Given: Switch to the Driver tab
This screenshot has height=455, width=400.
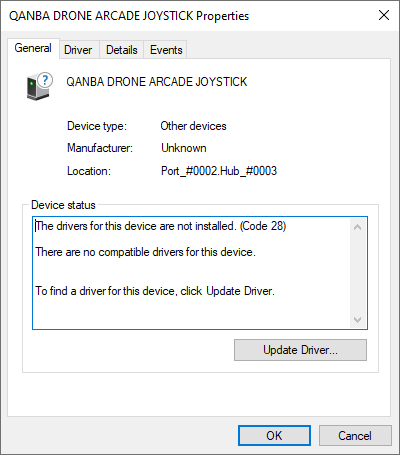Looking at the screenshot, I should click(x=78, y=50).
